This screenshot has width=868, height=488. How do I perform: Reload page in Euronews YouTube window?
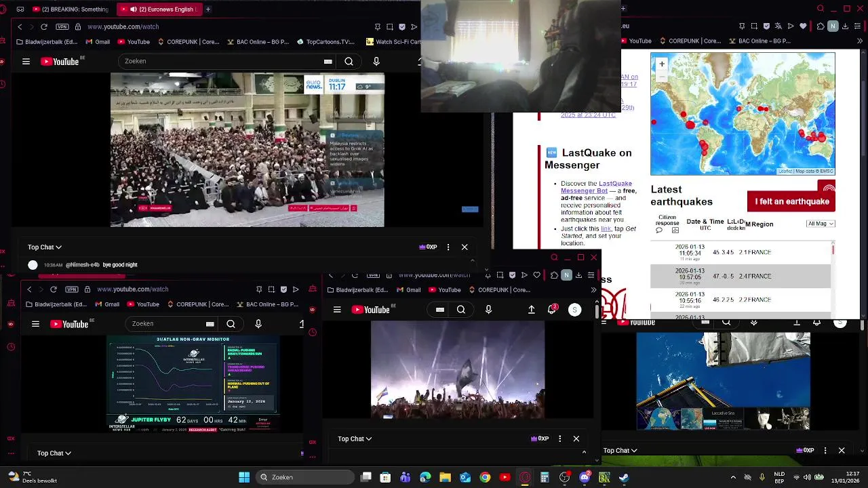(44, 26)
